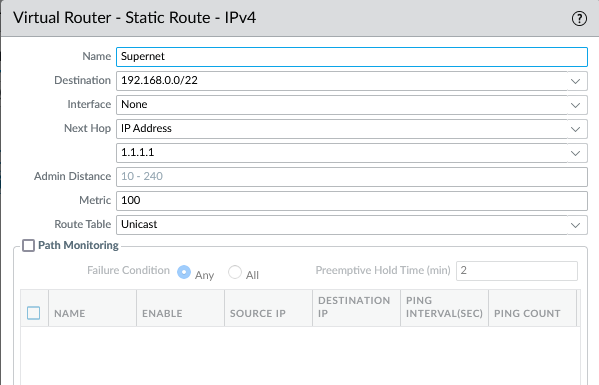Image resolution: width=599 pixels, height=385 pixels.
Task: Click the PING COUNT column header
Action: click(533, 308)
